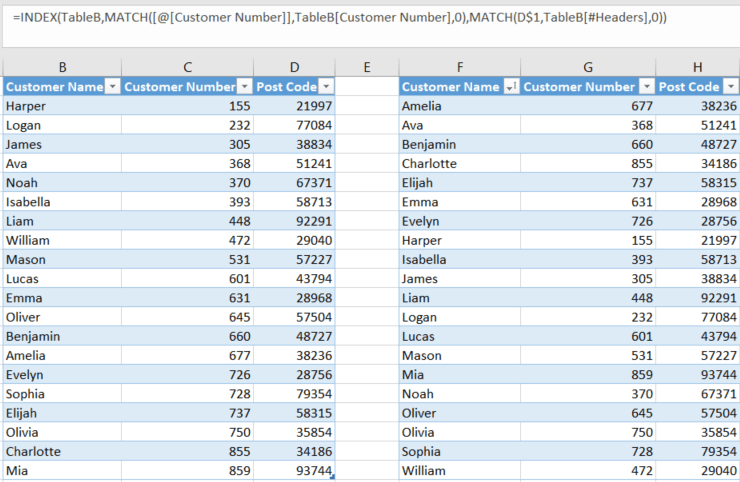
Task: Select cell Lucas in column F
Action: (460, 336)
